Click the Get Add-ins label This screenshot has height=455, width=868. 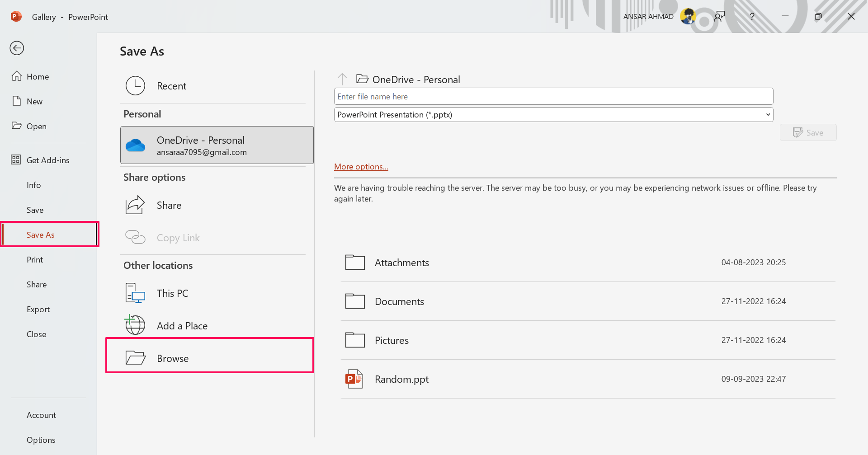[x=48, y=160]
